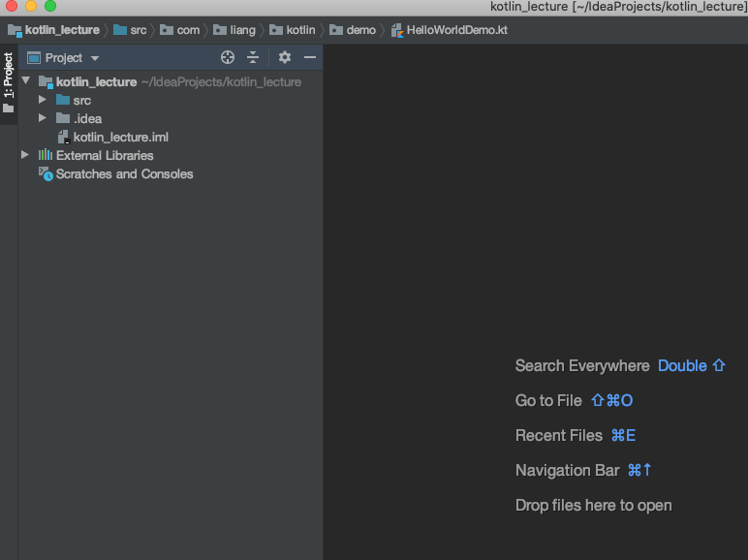Click the Project view window icon
The width and height of the screenshot is (748, 560).
(34, 58)
